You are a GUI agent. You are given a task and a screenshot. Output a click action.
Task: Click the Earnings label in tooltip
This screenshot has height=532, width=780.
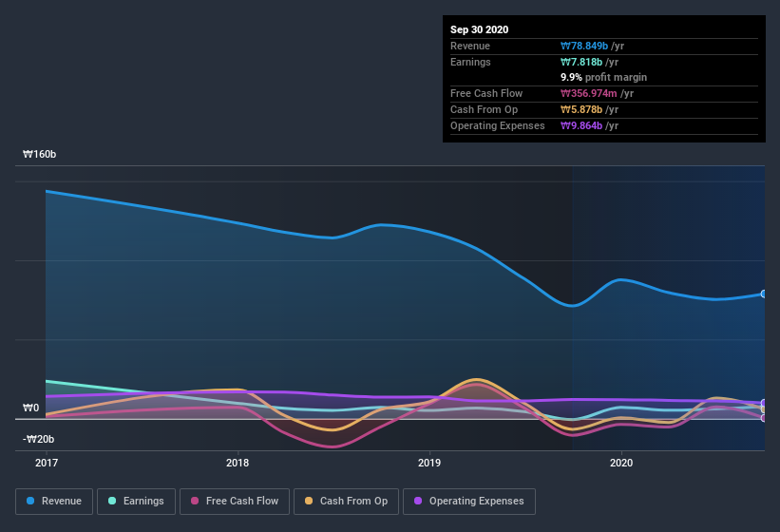pos(470,62)
